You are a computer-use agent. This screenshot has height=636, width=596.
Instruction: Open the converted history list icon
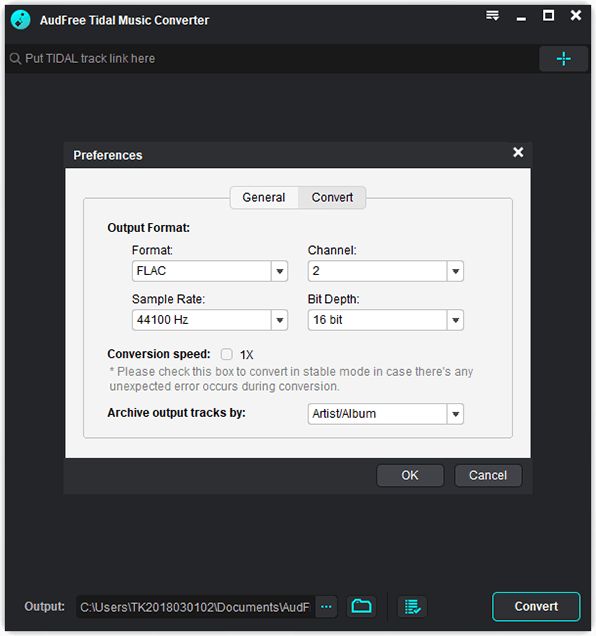click(x=412, y=607)
